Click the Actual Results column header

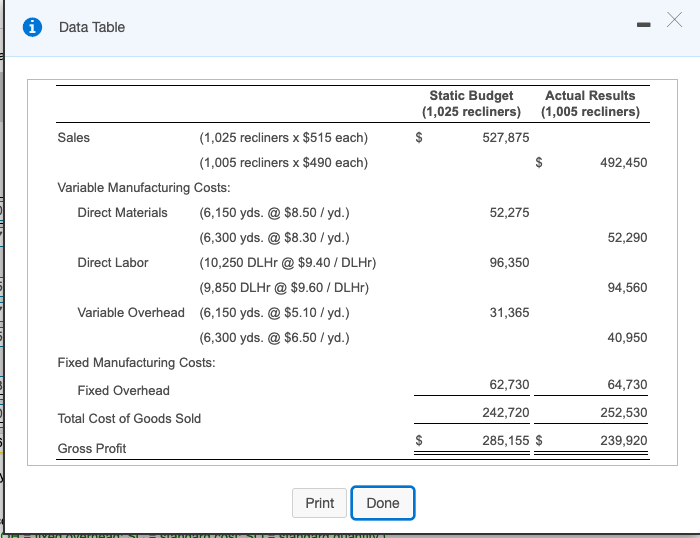(590, 104)
